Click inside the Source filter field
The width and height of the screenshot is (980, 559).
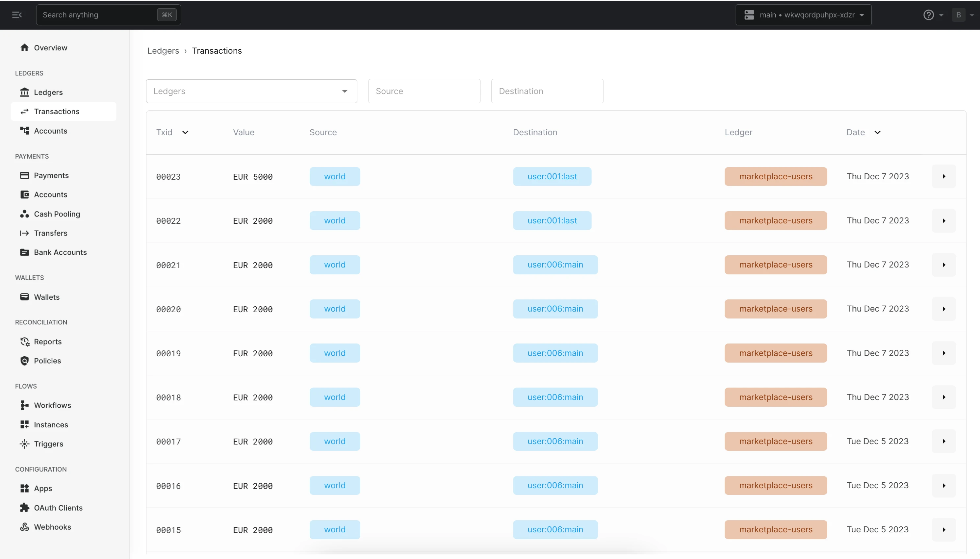[x=424, y=91]
